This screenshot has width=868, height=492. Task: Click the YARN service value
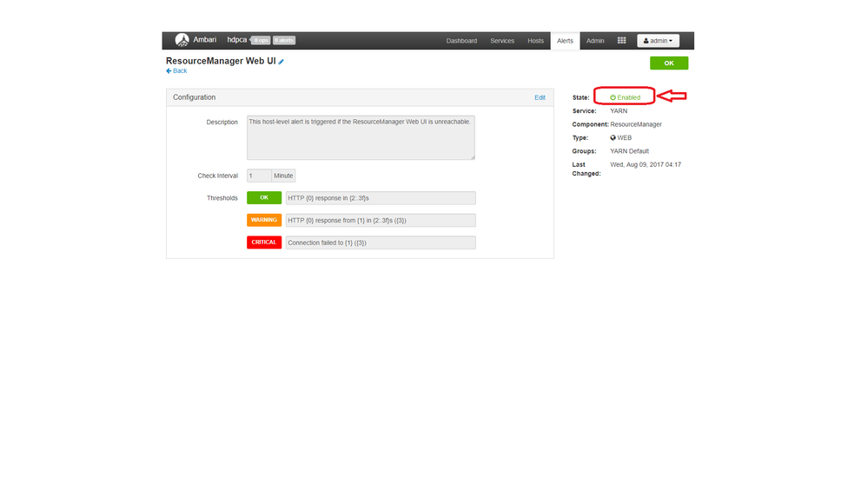click(x=619, y=111)
